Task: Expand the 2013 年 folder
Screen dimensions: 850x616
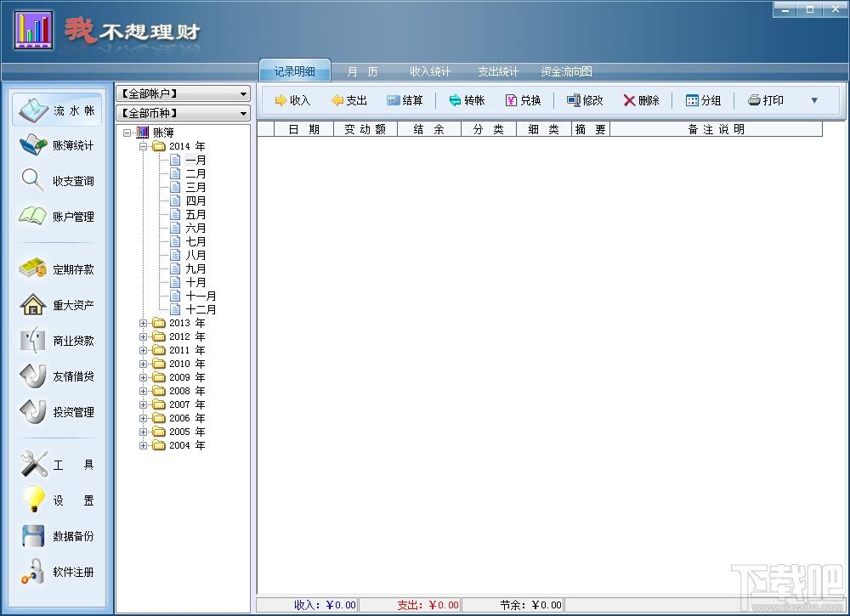Action: (x=143, y=323)
